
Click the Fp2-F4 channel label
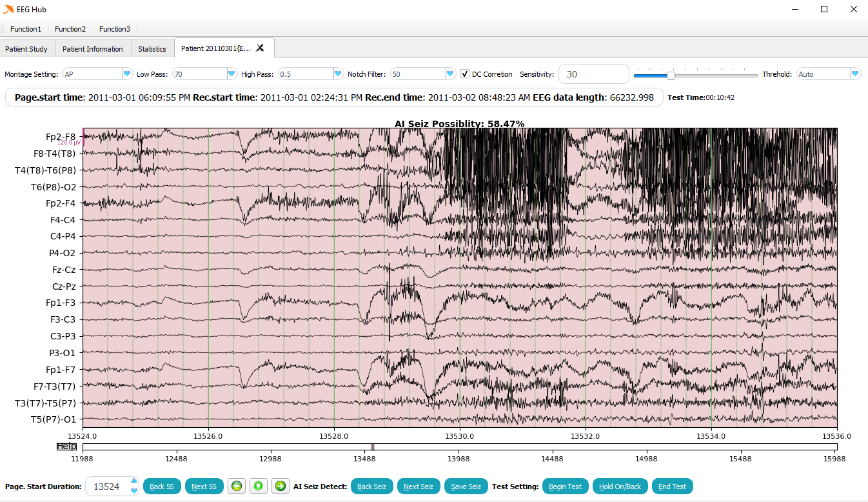pyautogui.click(x=61, y=203)
